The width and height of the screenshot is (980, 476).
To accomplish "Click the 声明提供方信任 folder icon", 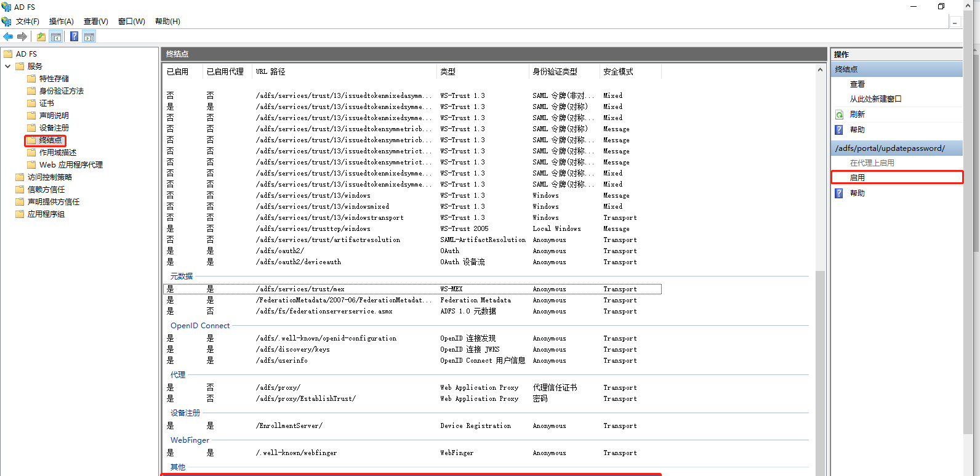I will click(20, 202).
